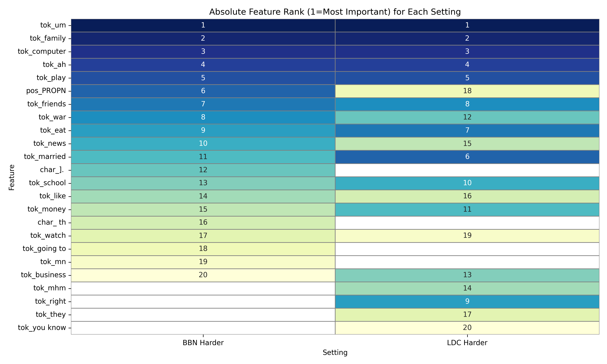This screenshot has width=607, height=364.
Task: Select the pos_PROPN row label
Action: (46, 91)
